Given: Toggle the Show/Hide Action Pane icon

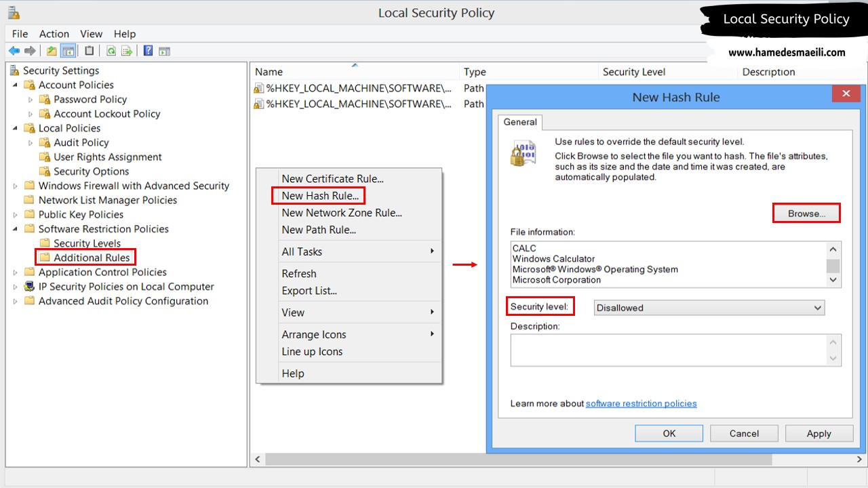Looking at the screenshot, I should pos(163,51).
